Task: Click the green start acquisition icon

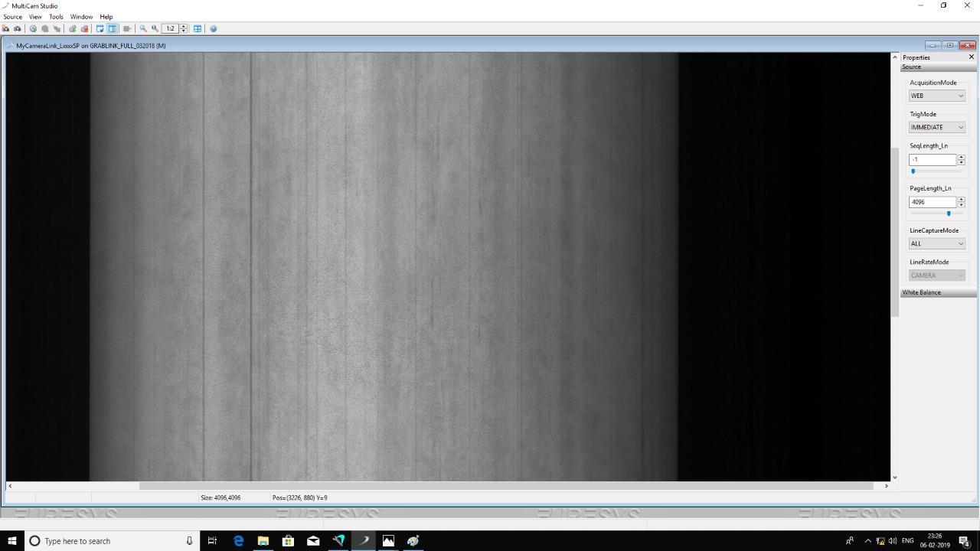Action: 33,28
